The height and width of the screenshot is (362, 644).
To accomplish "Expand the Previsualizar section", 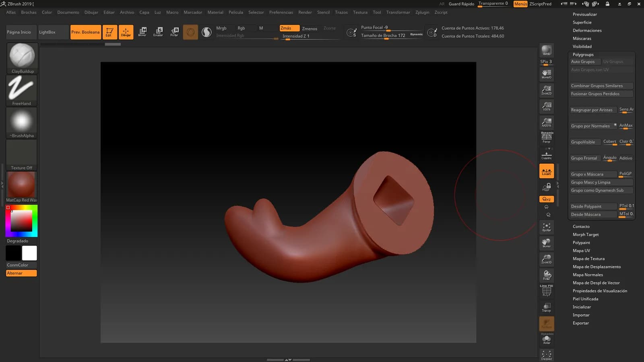I will 585,14.
